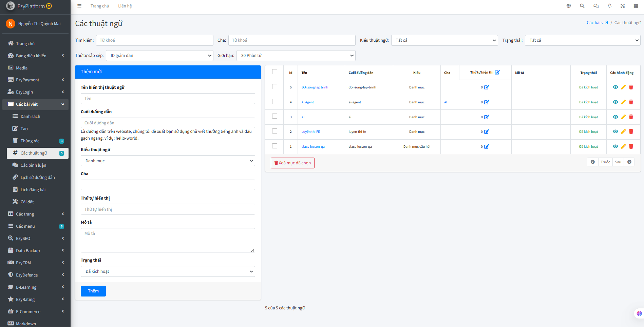Open the Giới hạn 30 Phần tử dropdown
This screenshot has height=327, width=644.
tap(296, 56)
